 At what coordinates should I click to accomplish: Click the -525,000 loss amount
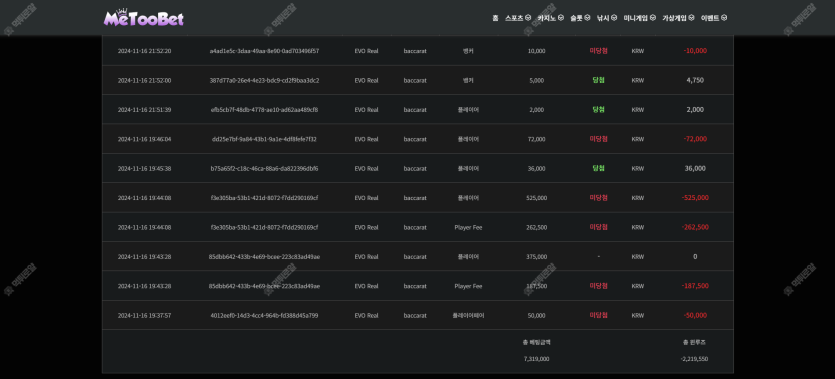[x=695, y=198]
